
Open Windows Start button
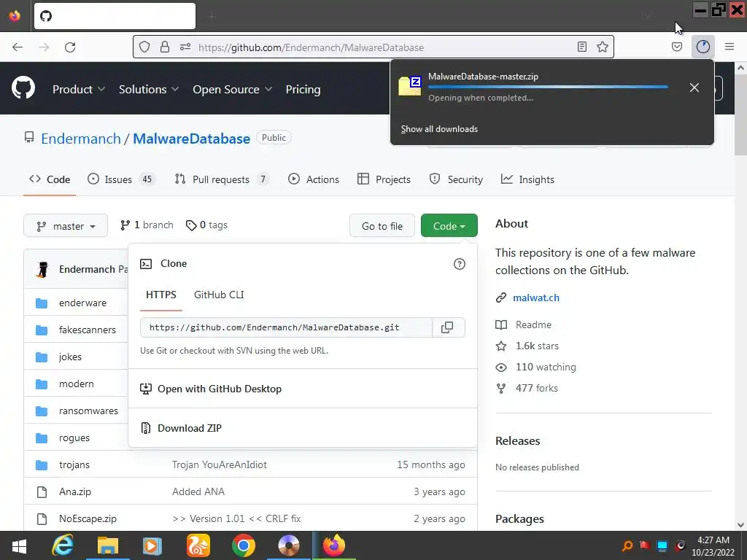[x=20, y=545]
